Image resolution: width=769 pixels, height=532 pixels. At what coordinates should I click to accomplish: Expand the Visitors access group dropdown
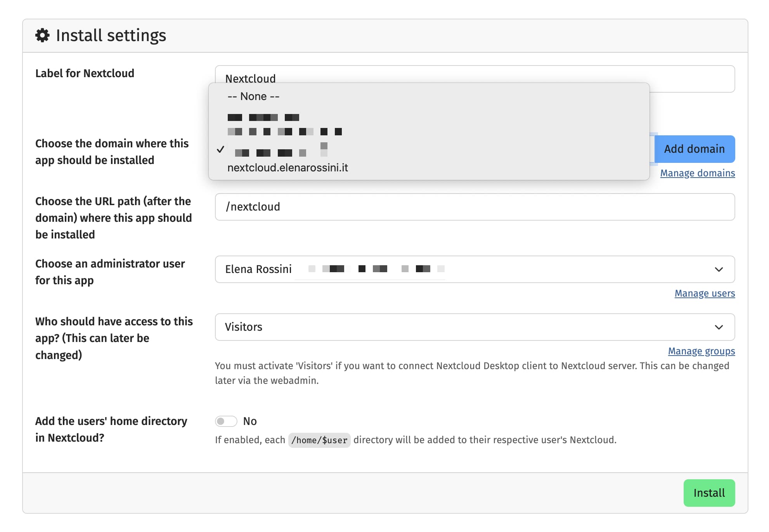pyautogui.click(x=720, y=327)
